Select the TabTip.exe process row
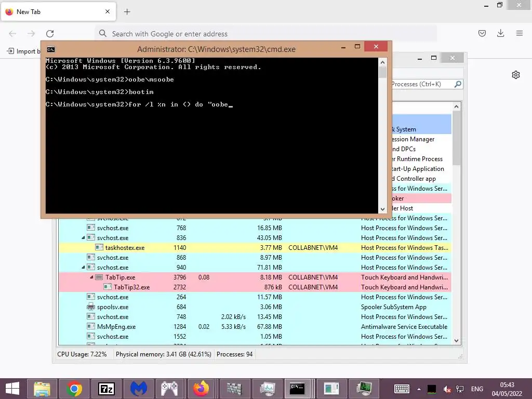The image size is (532, 399). (x=255, y=277)
